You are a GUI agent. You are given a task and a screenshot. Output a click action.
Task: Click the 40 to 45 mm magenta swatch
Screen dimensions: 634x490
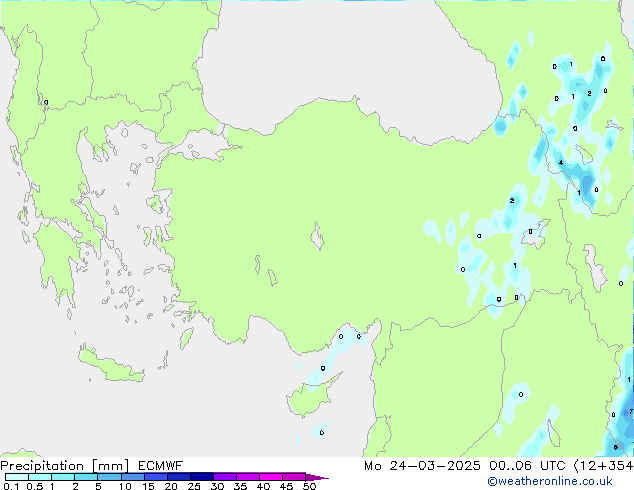[x=271, y=477]
